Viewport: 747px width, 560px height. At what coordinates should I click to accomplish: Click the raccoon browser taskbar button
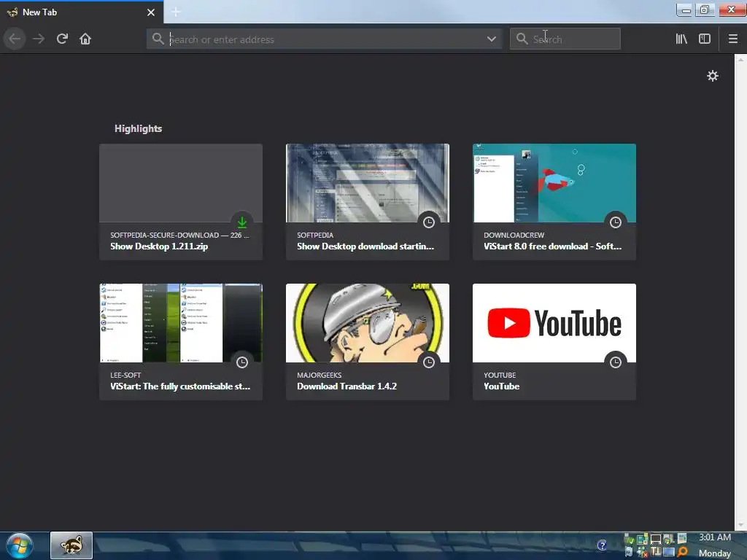point(71,545)
